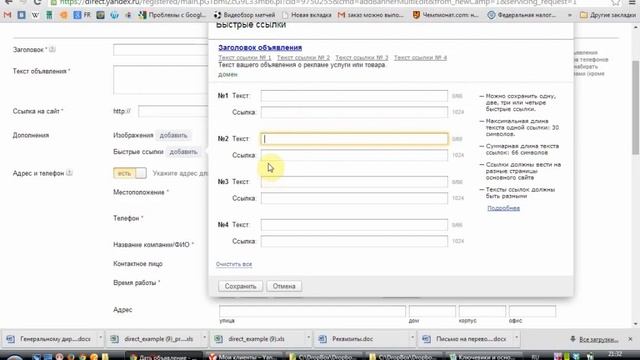
Task: Bookmark this page with the star icon
Action: 616,2
